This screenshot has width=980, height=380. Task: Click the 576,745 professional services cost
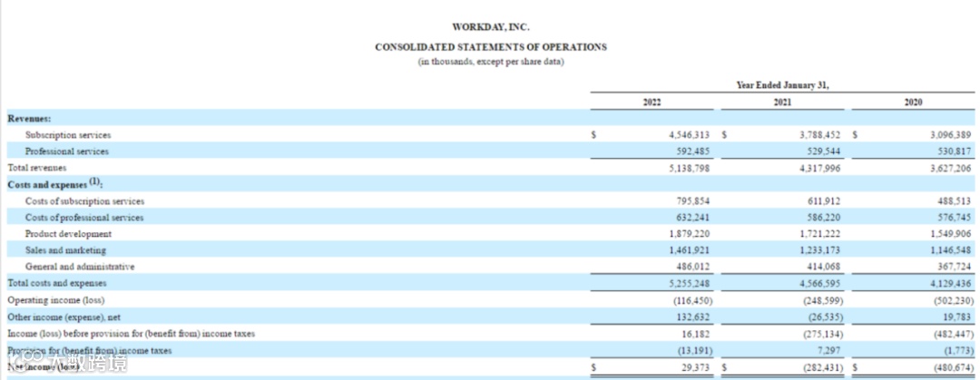[x=955, y=218]
